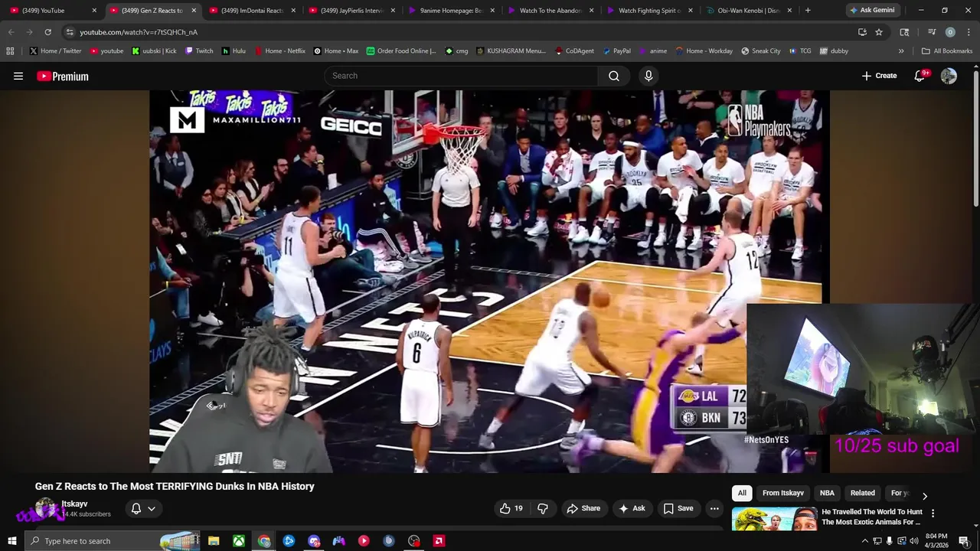The width and height of the screenshot is (980, 551).
Task: Show hidden bookmarks chevron
Action: click(901, 51)
